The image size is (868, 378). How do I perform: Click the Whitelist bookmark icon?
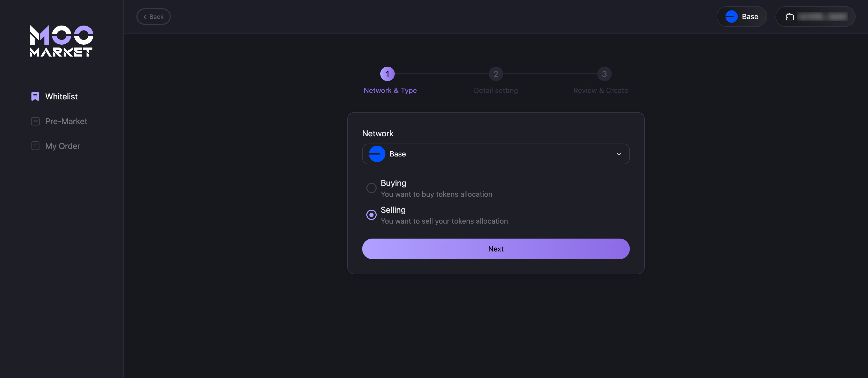[35, 96]
